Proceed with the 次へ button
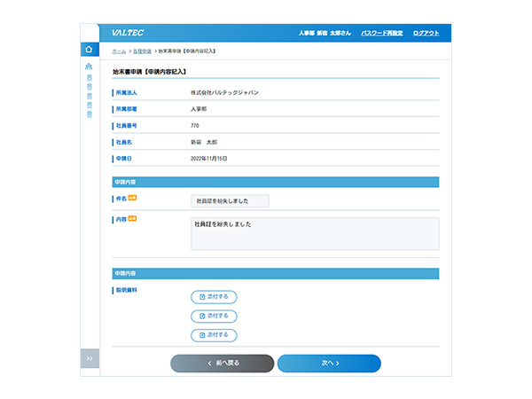Screen dimensions: 532x399 (329, 364)
